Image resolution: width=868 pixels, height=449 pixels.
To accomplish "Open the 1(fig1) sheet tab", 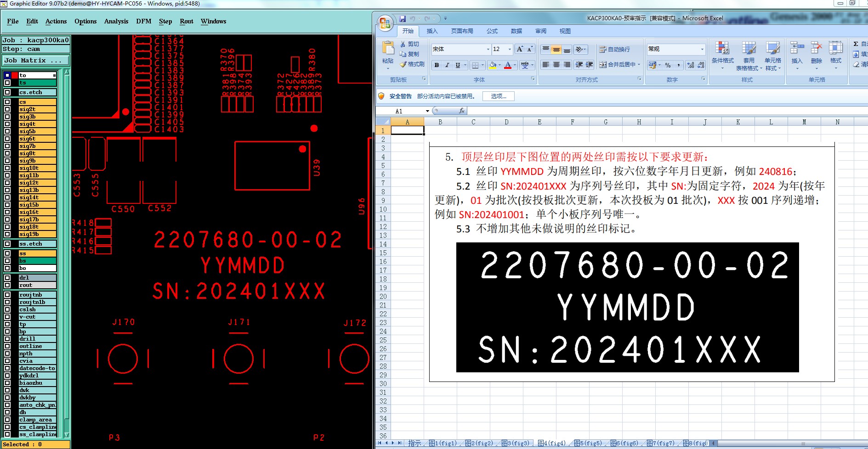I will coord(443,443).
